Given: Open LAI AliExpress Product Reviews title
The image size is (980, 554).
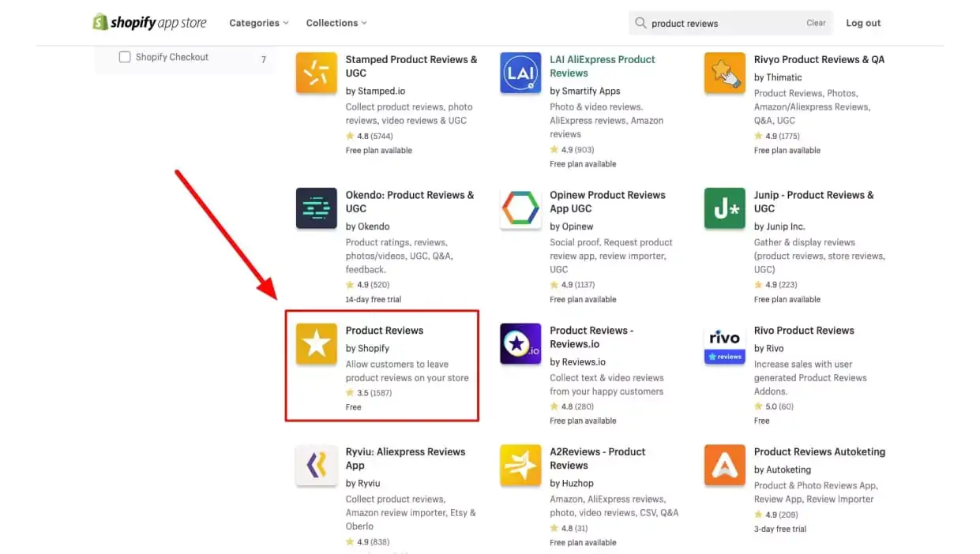Looking at the screenshot, I should [603, 66].
